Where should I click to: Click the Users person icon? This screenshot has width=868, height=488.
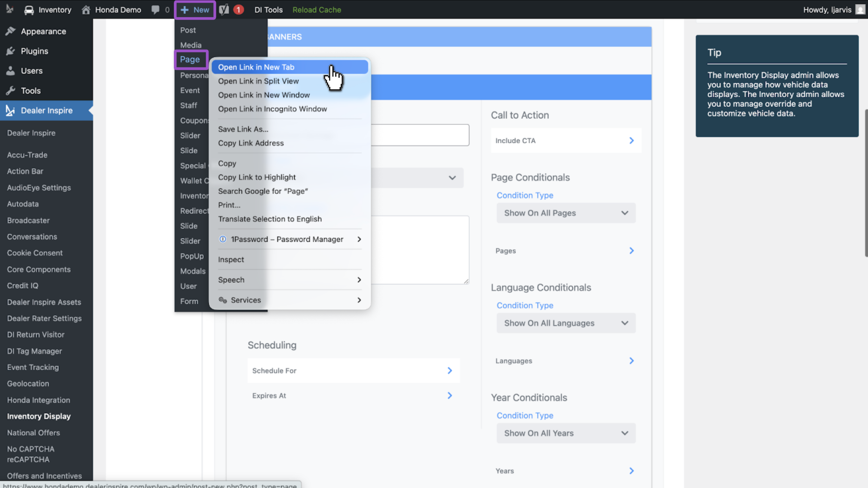11,71
